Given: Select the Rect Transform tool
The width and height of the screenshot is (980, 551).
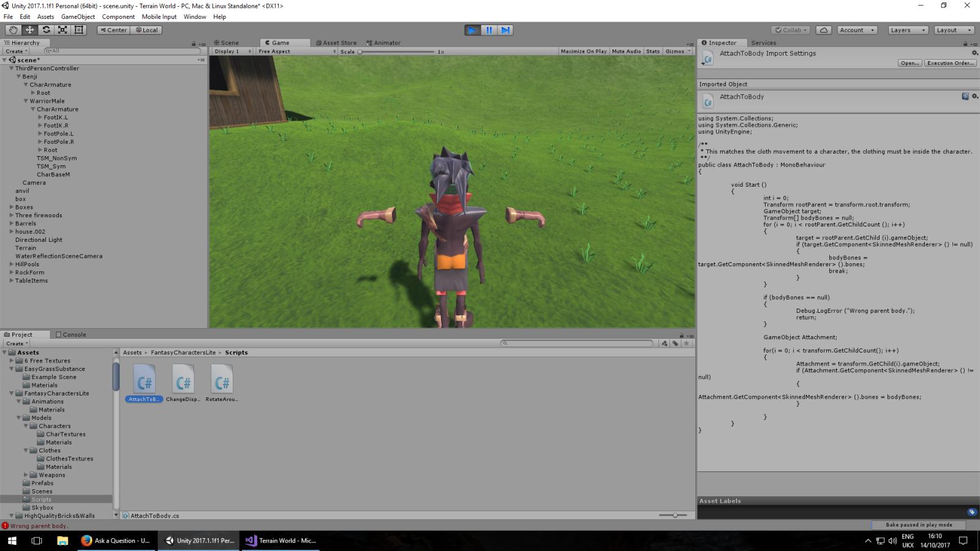Looking at the screenshot, I should pos(79,30).
